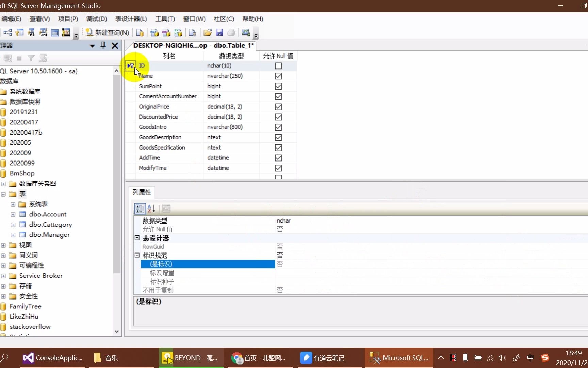The image size is (588, 368).
Task: Click the Categorized view icon in column properties
Action: (140, 209)
